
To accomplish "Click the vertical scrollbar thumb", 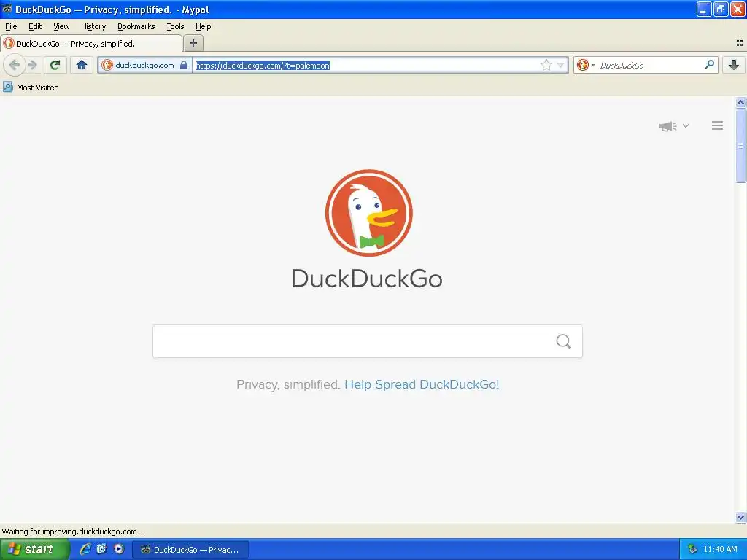I will tap(740, 145).
